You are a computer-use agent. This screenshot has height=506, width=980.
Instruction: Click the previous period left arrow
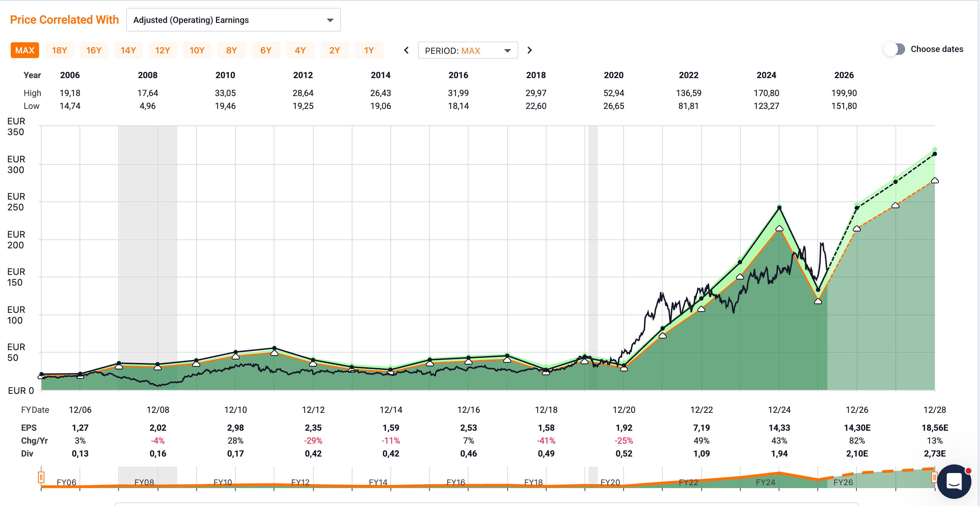coord(406,50)
